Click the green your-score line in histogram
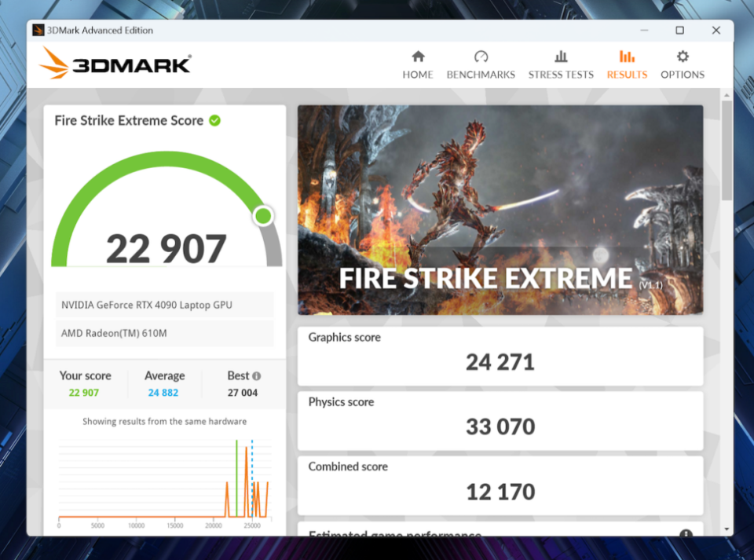 click(x=236, y=478)
